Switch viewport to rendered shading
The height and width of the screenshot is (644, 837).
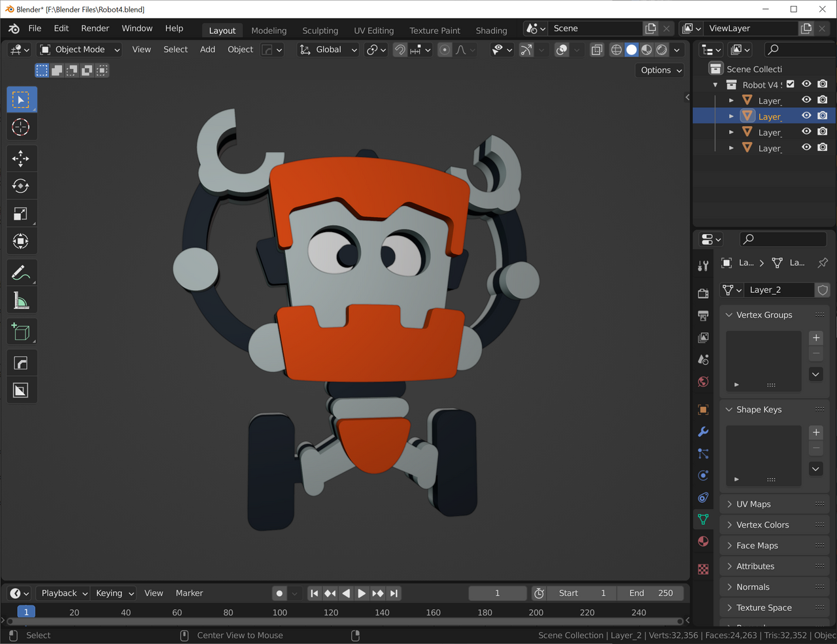coord(662,50)
